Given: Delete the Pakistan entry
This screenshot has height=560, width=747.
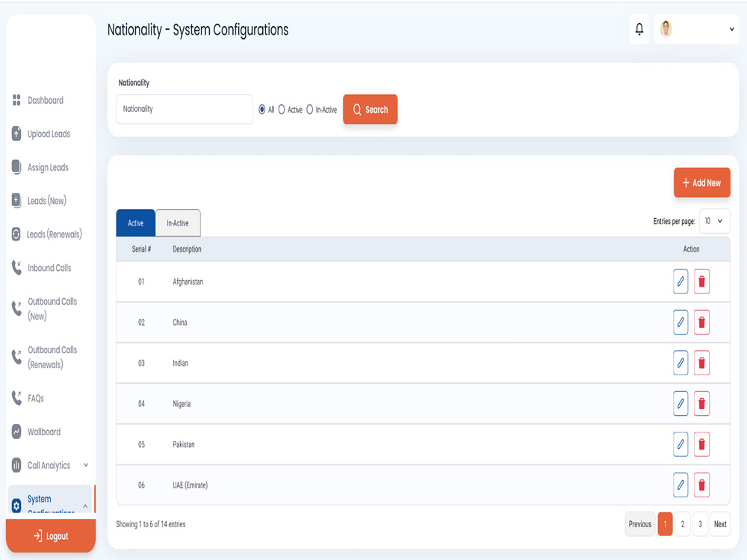Looking at the screenshot, I should [701, 444].
